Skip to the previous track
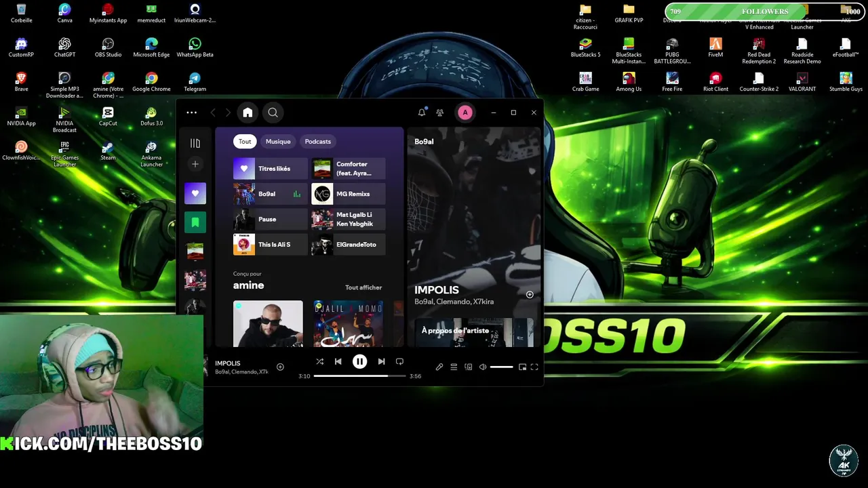This screenshot has height=488, width=868. 338,362
